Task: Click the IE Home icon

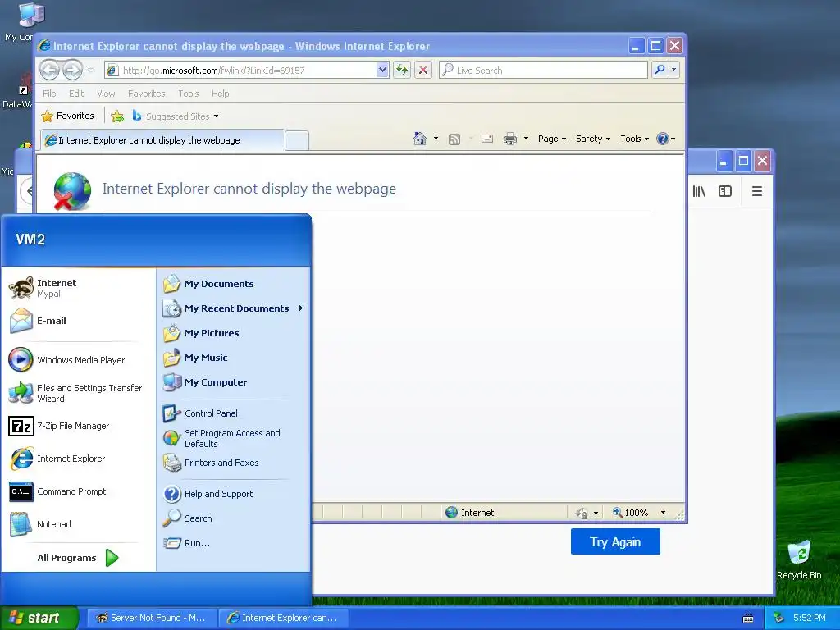Action: coord(420,139)
